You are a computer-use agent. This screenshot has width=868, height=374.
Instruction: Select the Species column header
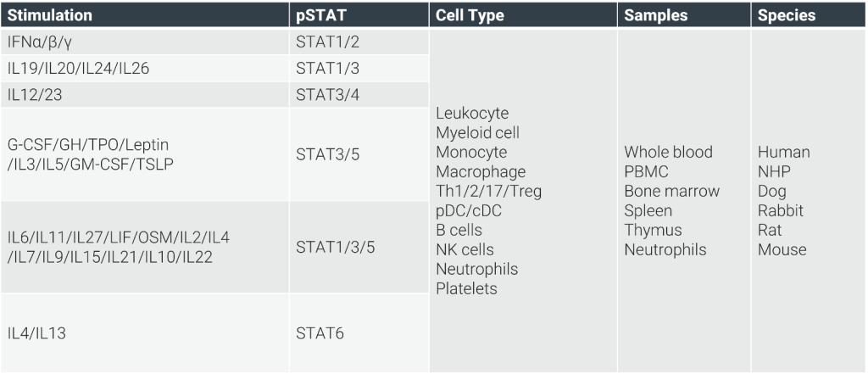pyautogui.click(x=787, y=15)
